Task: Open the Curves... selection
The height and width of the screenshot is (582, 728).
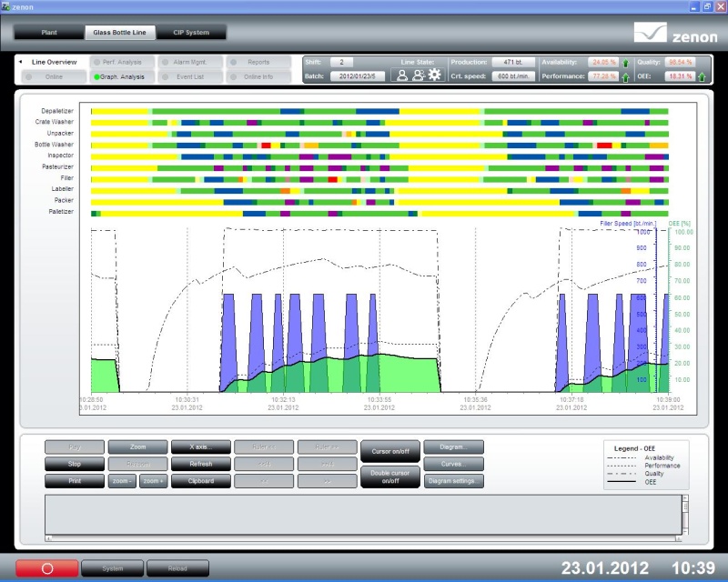Action: pos(453,464)
